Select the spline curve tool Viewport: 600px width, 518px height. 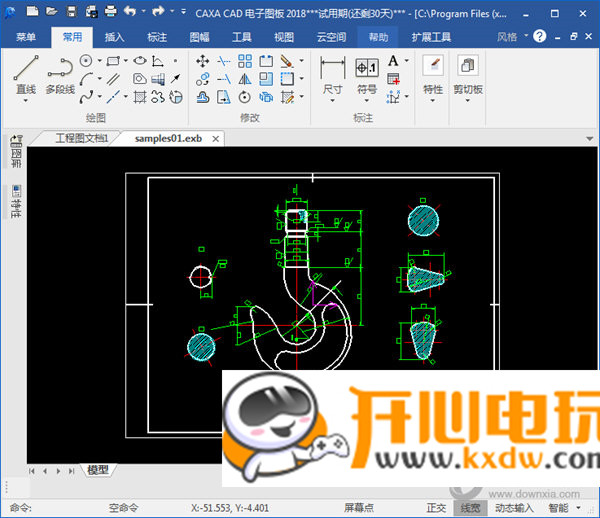point(86,97)
